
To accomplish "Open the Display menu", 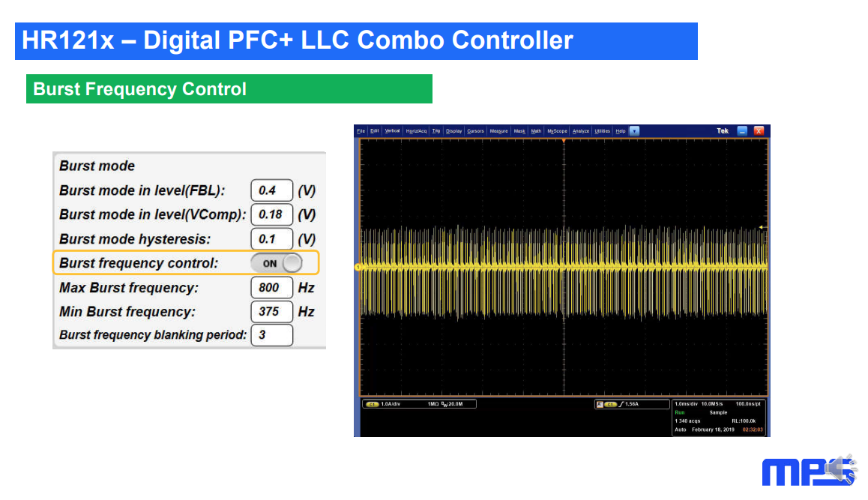I will (x=454, y=131).
